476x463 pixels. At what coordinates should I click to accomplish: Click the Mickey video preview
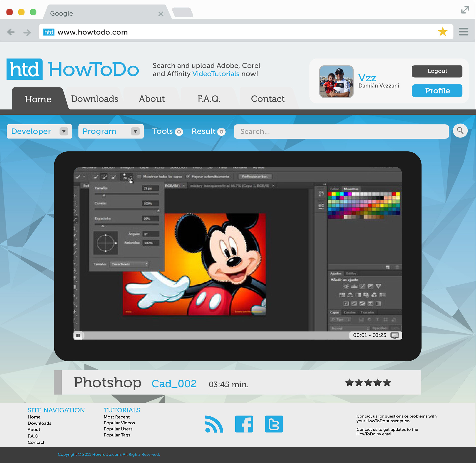pos(238,249)
